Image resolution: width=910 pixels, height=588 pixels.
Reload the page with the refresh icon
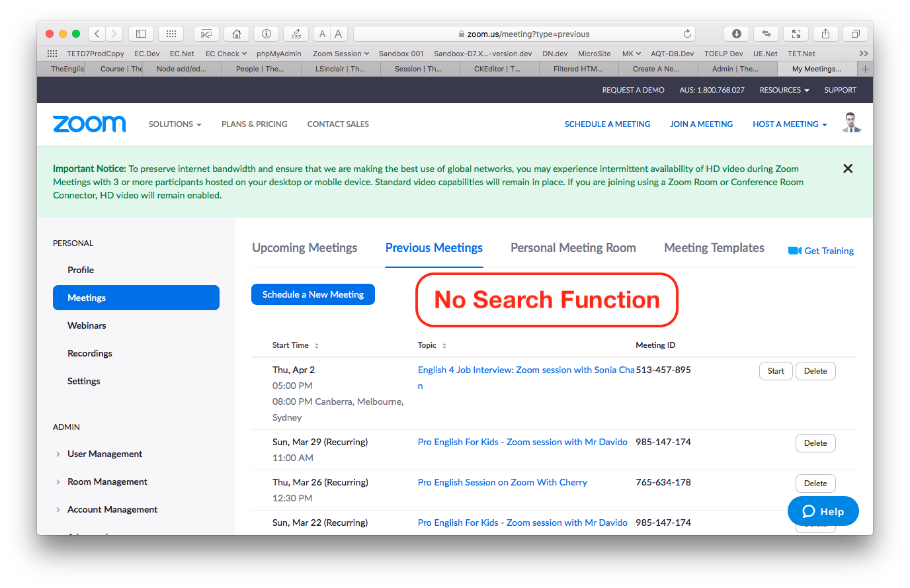click(687, 34)
